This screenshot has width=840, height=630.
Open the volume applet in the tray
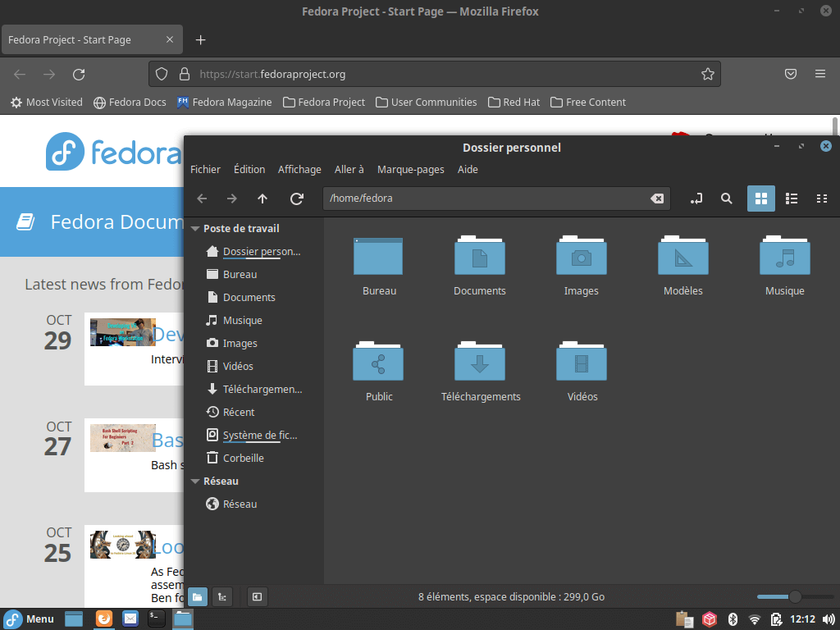[829, 620]
